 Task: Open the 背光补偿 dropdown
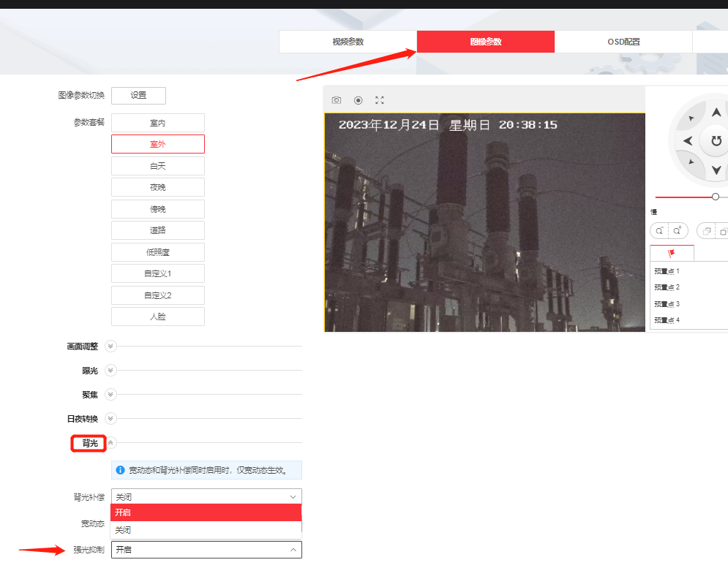tap(206, 496)
